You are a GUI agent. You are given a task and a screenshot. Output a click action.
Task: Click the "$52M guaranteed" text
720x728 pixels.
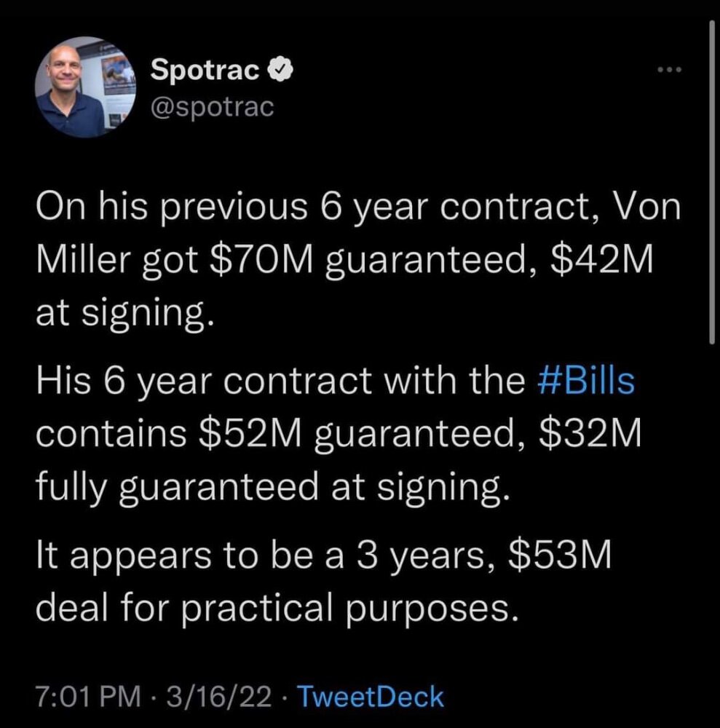(x=358, y=434)
